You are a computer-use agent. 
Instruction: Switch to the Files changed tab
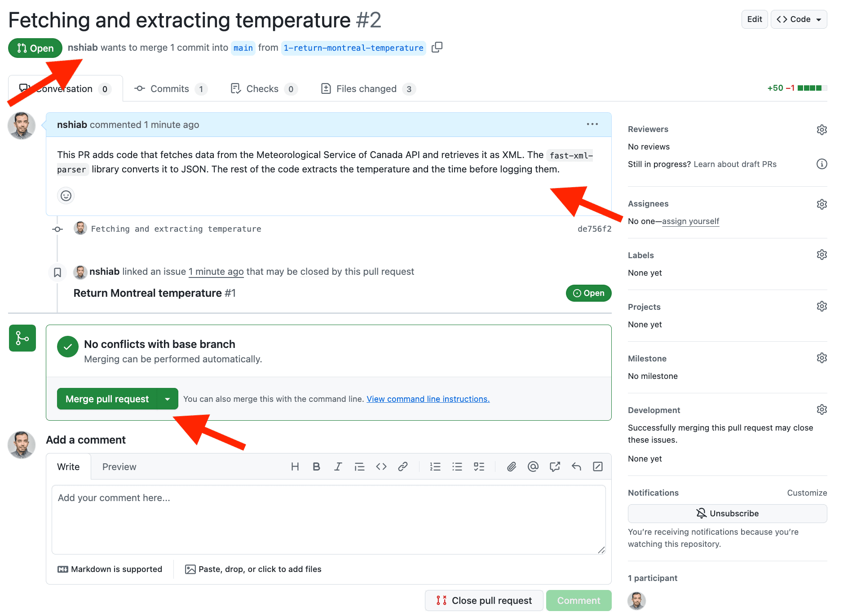pyautogui.click(x=367, y=88)
